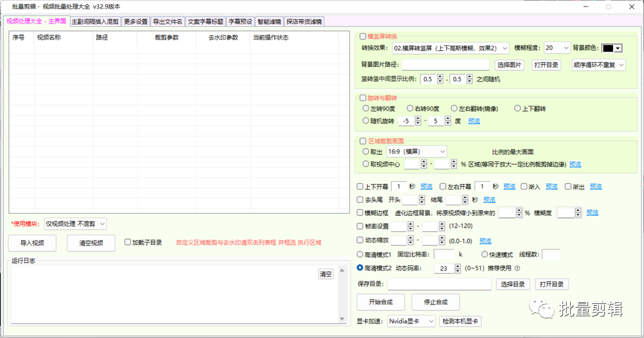Enable 模糊边框 checkbox
The width and height of the screenshot is (644, 338).
click(x=360, y=213)
